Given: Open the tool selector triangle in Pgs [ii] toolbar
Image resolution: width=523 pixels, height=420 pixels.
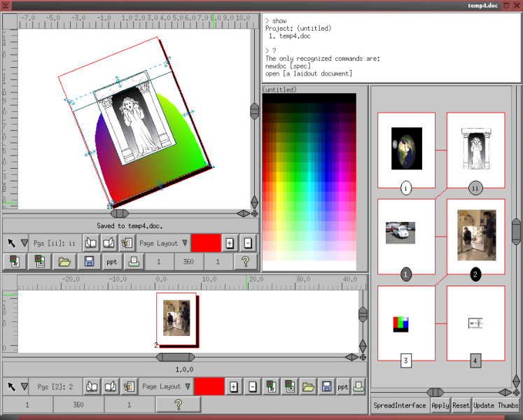Looking at the screenshot, I should [x=25, y=243].
